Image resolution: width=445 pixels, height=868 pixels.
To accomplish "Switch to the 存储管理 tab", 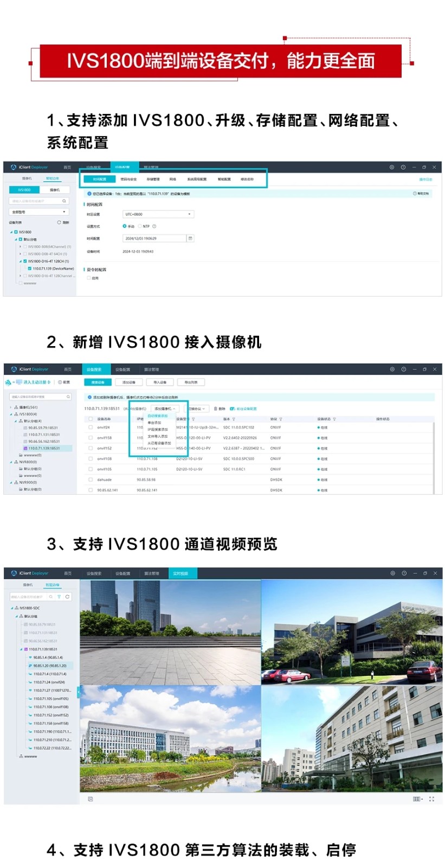I will coord(153,179).
